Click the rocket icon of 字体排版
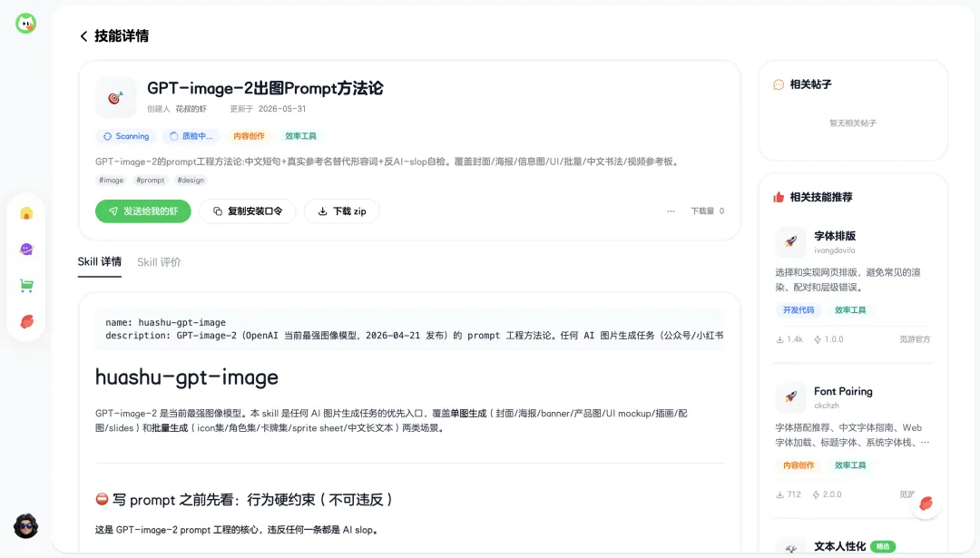Viewport: 980px width, 558px height. [x=790, y=242]
